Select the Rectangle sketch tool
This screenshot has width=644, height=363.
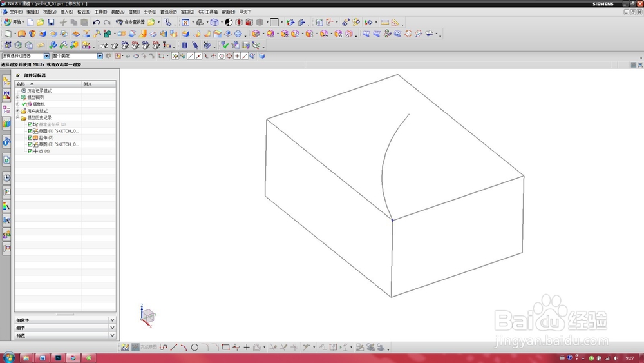tap(225, 348)
